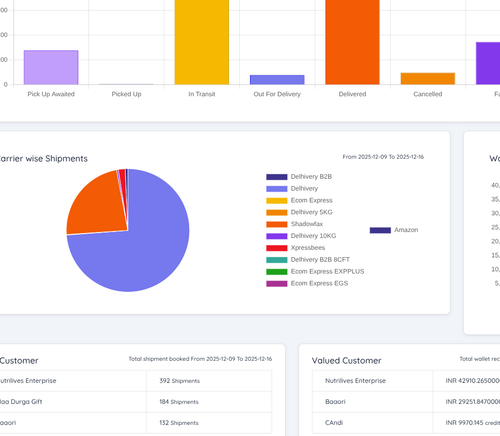
Task: Click the Delivered axis label
Action: point(352,94)
